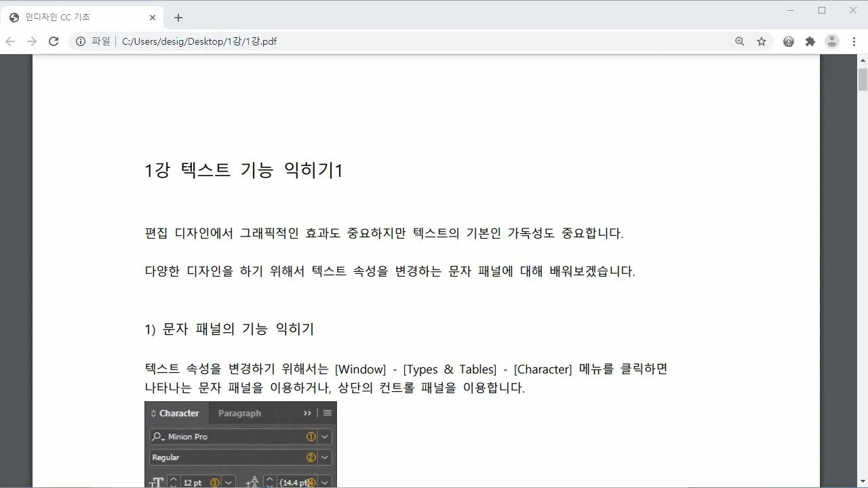
Task: Toggle panel collapse arrows beside Character title
Action: [154, 413]
